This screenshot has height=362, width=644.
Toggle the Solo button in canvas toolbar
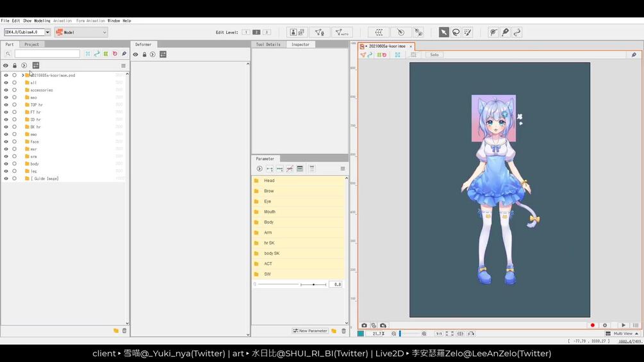(434, 54)
